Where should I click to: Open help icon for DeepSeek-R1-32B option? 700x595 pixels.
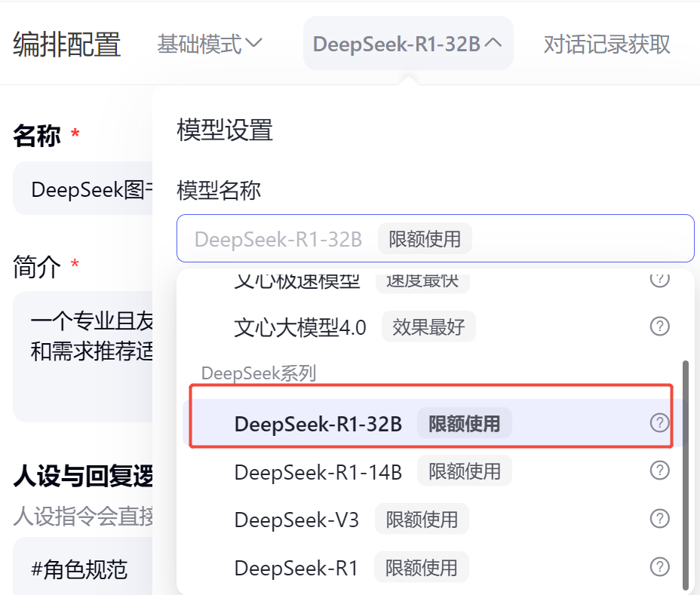[x=659, y=423]
